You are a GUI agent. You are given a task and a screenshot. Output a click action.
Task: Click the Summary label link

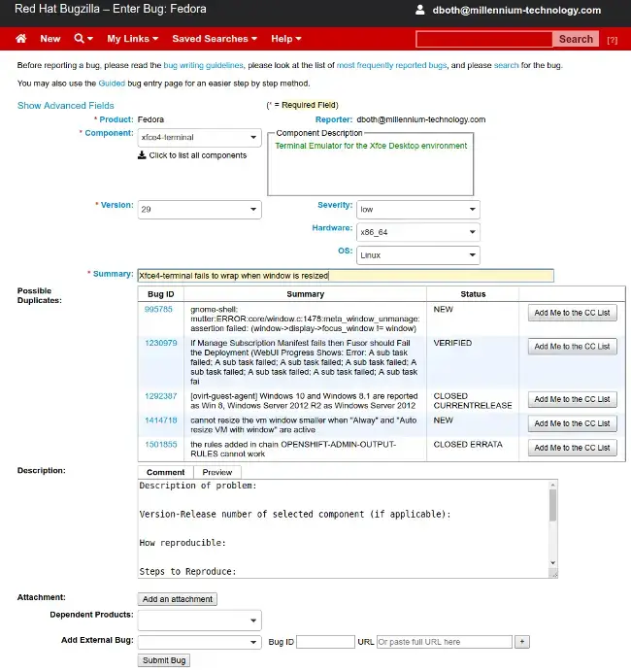tap(113, 274)
